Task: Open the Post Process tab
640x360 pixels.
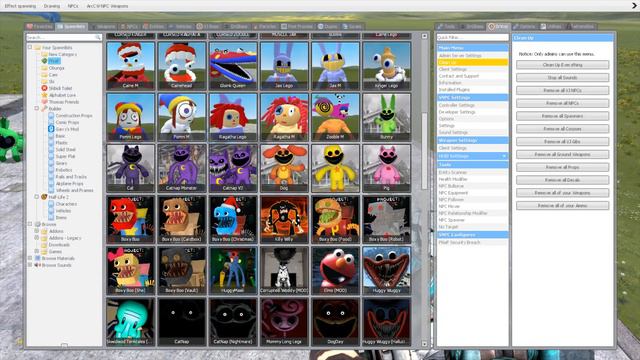Action: 297,27
